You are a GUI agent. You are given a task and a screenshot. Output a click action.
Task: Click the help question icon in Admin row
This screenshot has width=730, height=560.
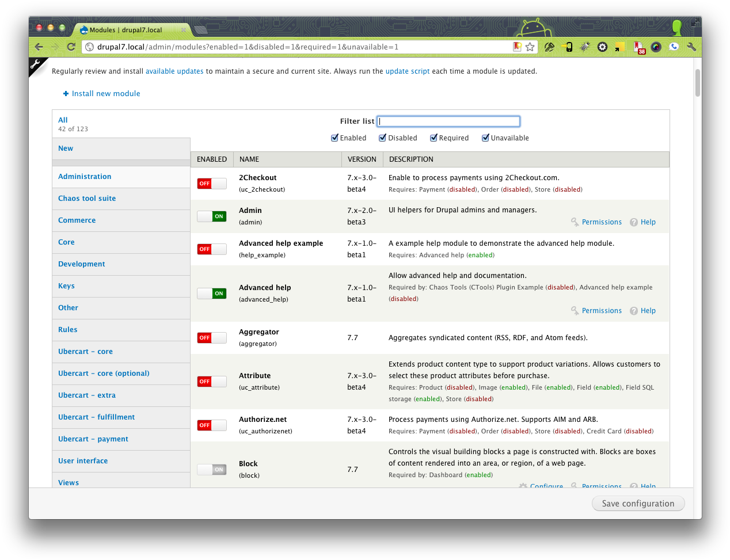[x=634, y=222]
